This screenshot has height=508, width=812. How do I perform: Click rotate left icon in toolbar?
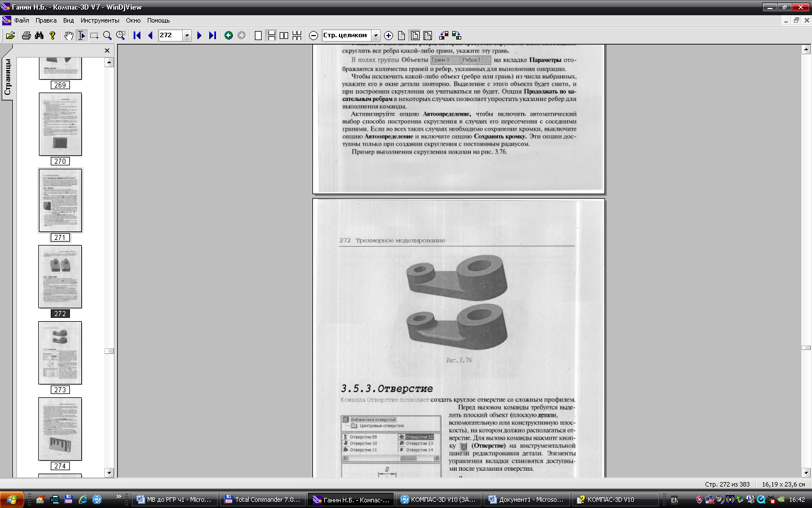[x=444, y=36]
